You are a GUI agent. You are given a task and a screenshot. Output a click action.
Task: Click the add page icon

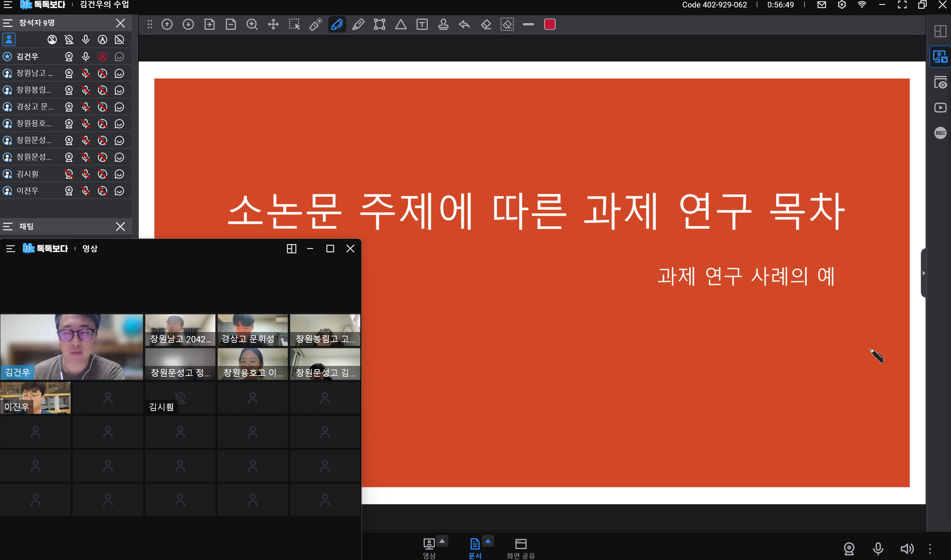tap(209, 25)
